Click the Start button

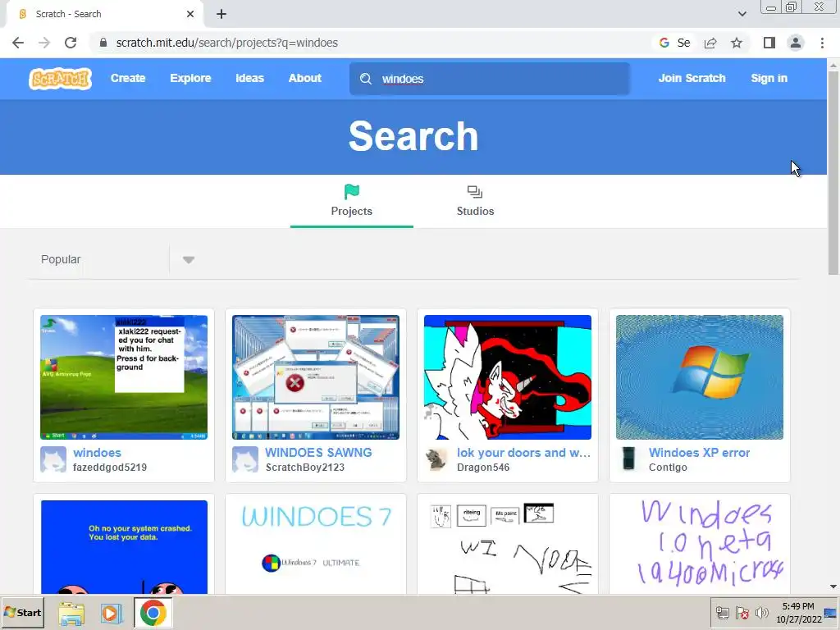point(22,612)
